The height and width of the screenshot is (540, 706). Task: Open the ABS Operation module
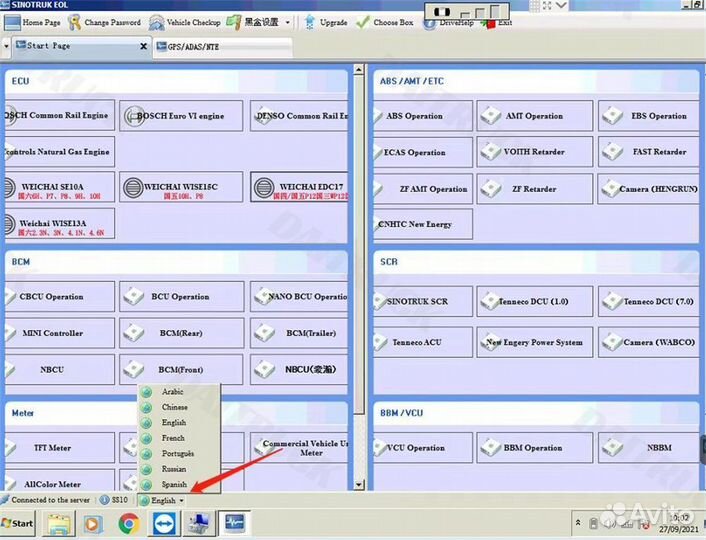click(x=422, y=116)
